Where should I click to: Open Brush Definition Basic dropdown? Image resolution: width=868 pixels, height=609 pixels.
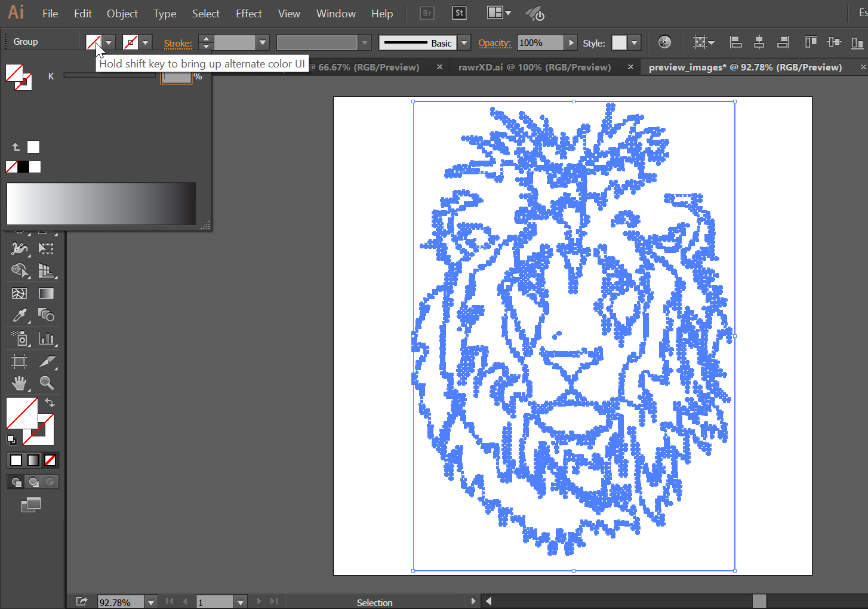[x=464, y=42]
